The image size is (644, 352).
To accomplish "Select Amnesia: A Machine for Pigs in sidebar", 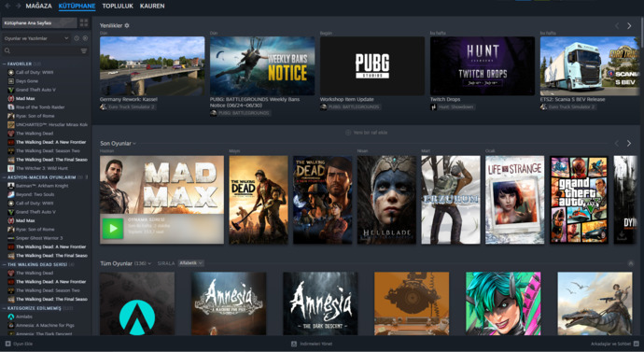I will (x=46, y=325).
